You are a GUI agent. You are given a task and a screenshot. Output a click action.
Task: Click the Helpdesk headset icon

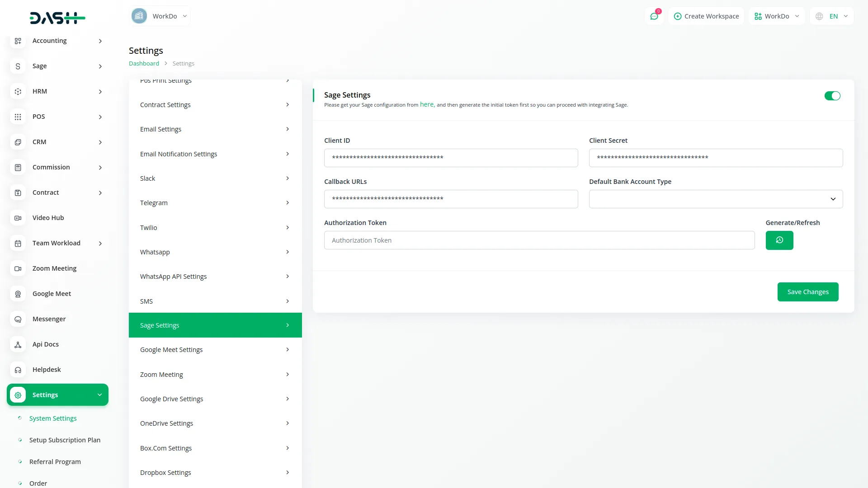[x=18, y=370]
